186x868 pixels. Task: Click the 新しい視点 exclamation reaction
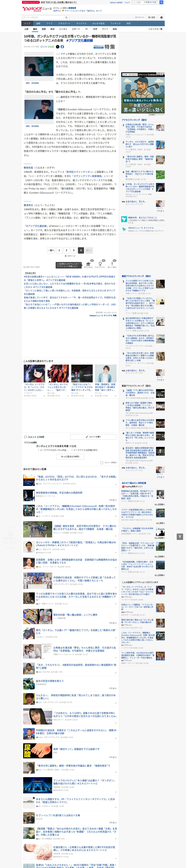click(x=112, y=264)
